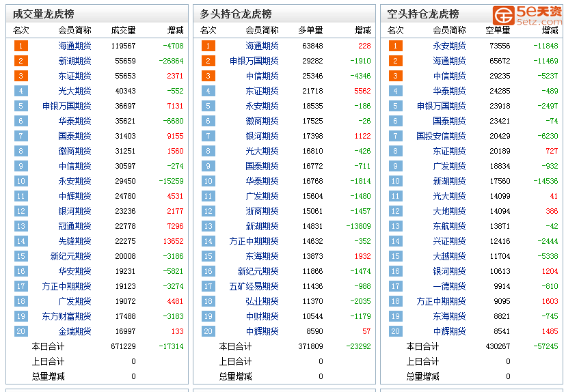
Task: Click 总量增减 in 空头持仓龙虎榜
Action: pyautogui.click(x=422, y=376)
